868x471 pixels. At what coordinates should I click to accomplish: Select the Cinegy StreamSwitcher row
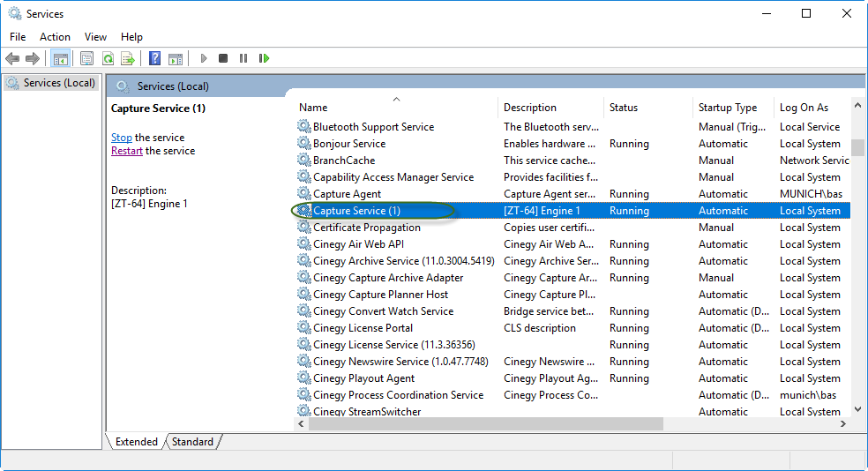[572, 411]
